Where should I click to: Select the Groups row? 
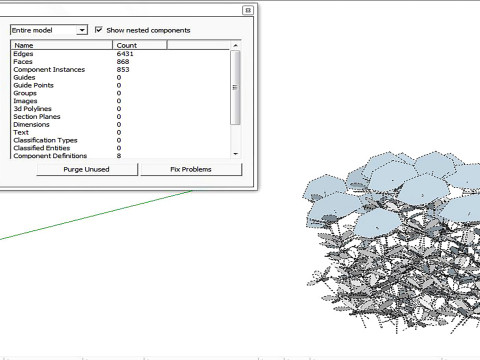pos(121,93)
